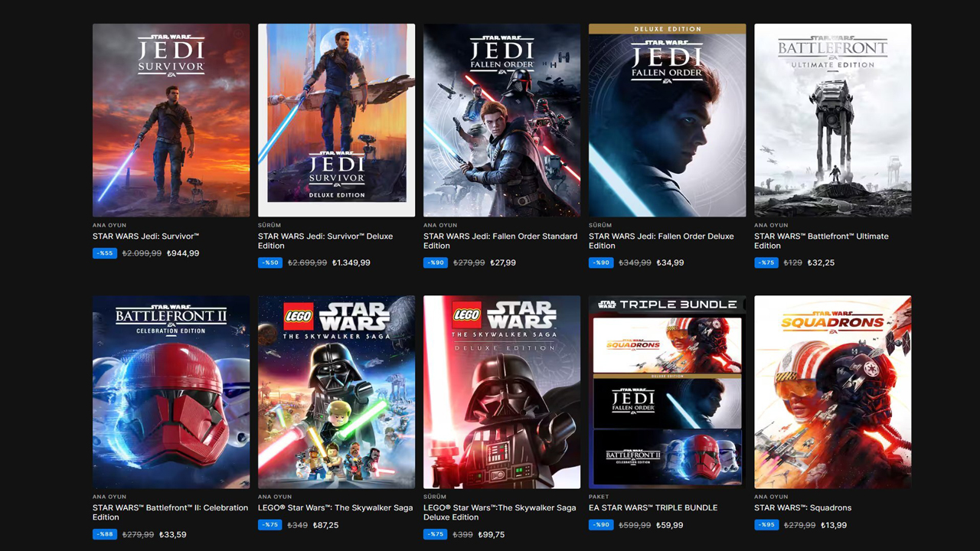Select the LEGO Skywalker Saga standard cover
Screen dimensions: 980x551
336,392
